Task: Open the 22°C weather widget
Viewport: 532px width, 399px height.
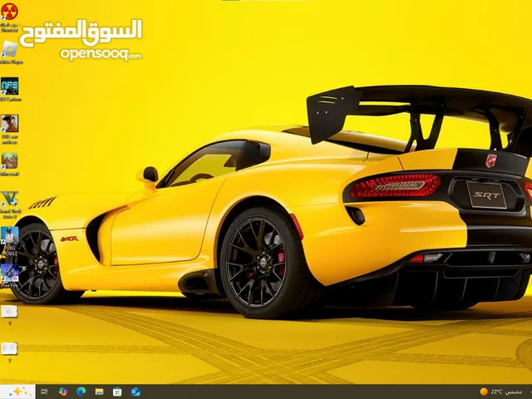Action: (x=501, y=392)
